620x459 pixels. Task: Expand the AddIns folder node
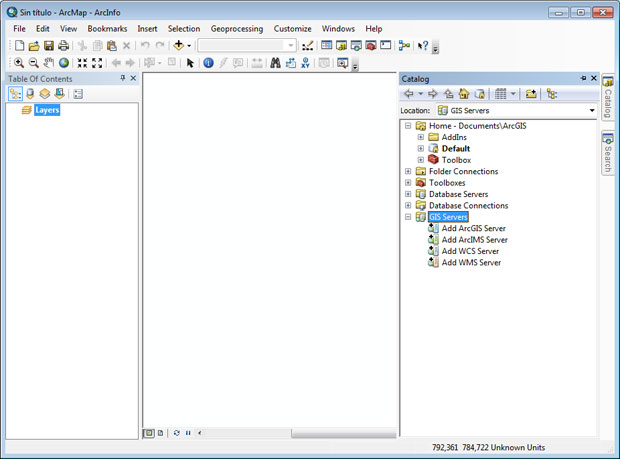pos(421,137)
